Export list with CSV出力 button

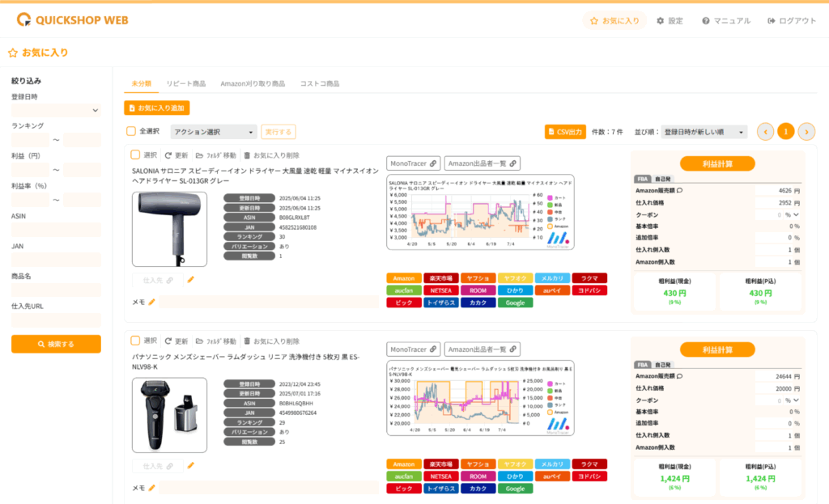[565, 132]
